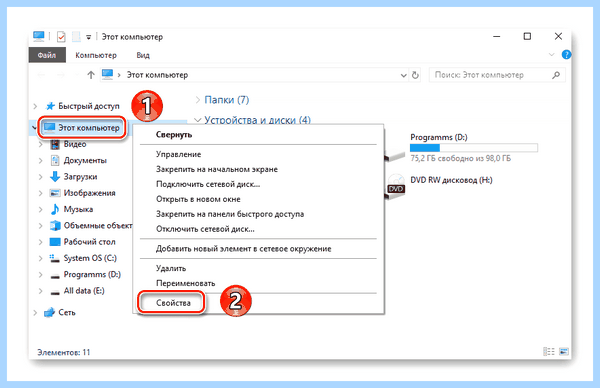The image size is (600, 388).
Task: Switch to large icons view icon
Action: pos(564,351)
